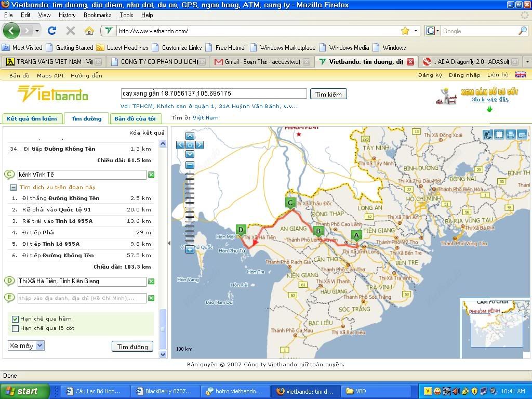Viewport: 532px width, 399px height.
Task: Click the Vietbando search query field
Action: pos(214,94)
